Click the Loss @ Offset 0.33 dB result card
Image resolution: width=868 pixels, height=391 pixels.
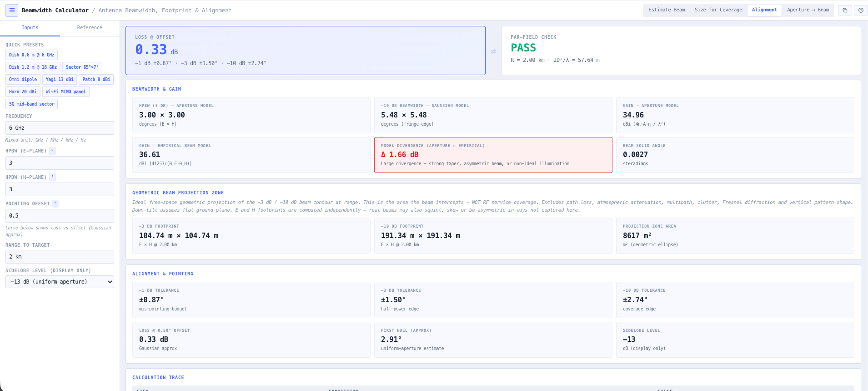click(x=306, y=51)
